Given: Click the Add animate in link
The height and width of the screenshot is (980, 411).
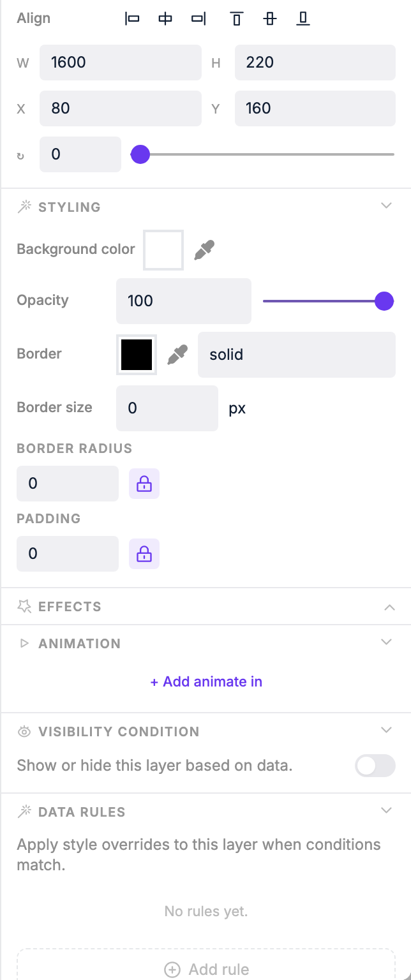Looking at the screenshot, I should pos(205,681).
